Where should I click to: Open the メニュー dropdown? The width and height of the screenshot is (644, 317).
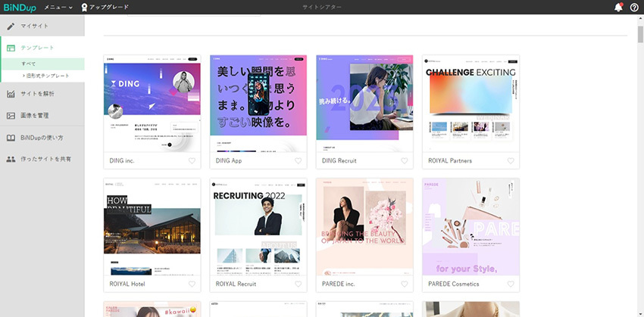click(58, 7)
